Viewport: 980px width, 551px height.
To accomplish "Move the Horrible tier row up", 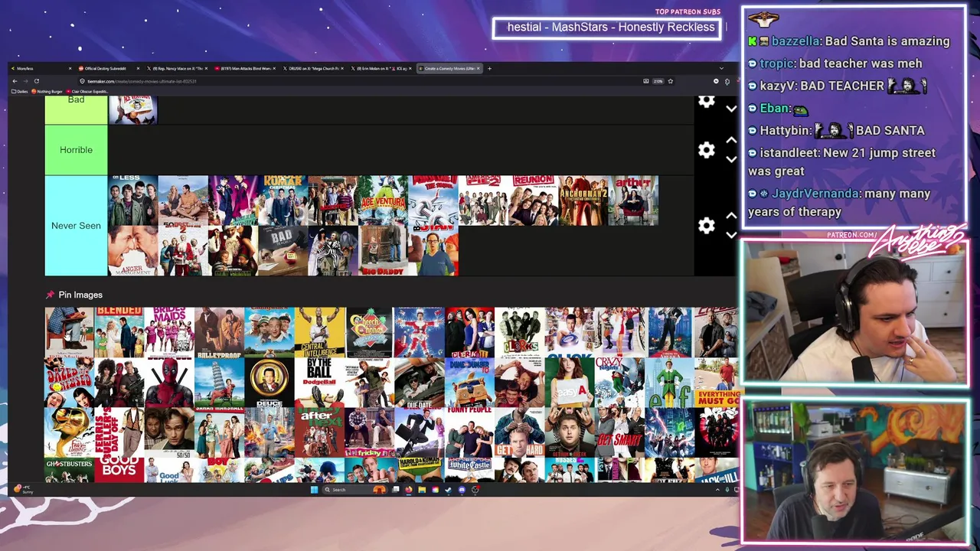I will 731,141.
